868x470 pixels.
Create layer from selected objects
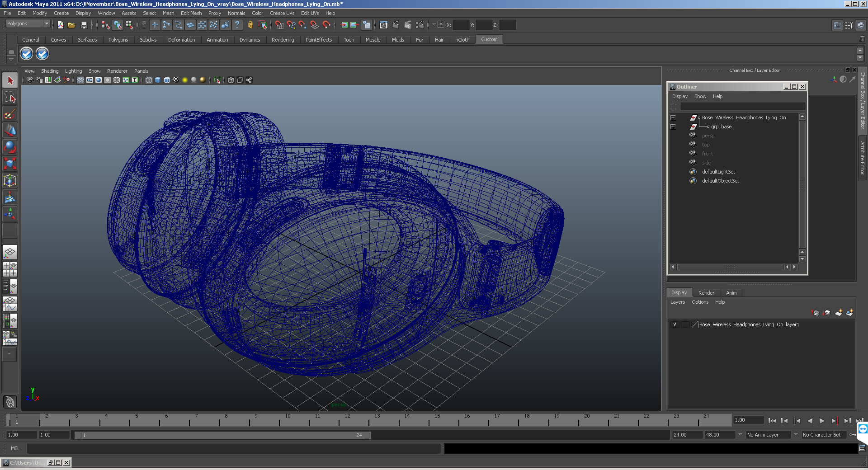point(849,312)
